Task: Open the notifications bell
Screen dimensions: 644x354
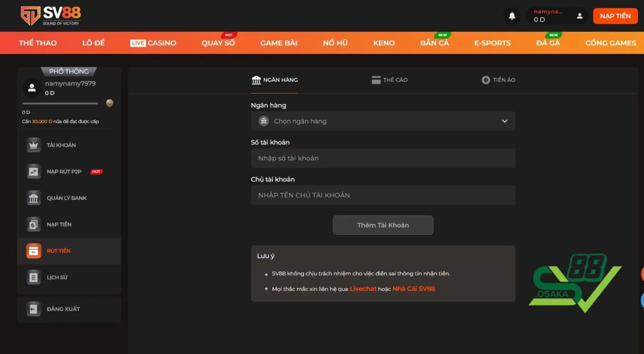Action: [512, 16]
